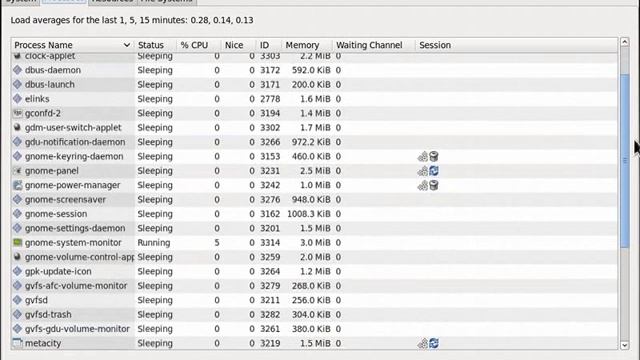This screenshot has width=640, height=360.
Task: Click process ID 3279
Action: pyautogui.click(x=270, y=286)
